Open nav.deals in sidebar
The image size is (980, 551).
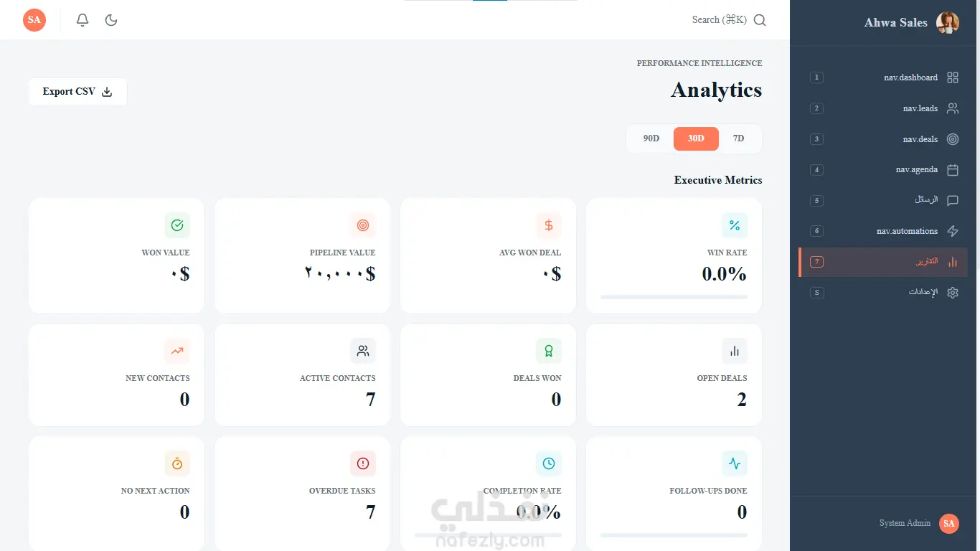(883, 139)
